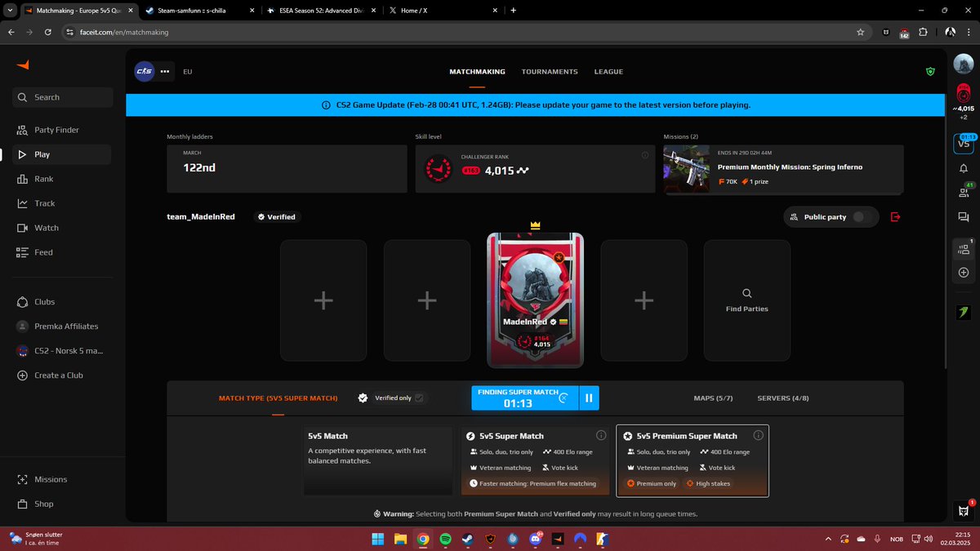Open the chat messages icon
Screen dimensions: 980x551
pos(964,217)
